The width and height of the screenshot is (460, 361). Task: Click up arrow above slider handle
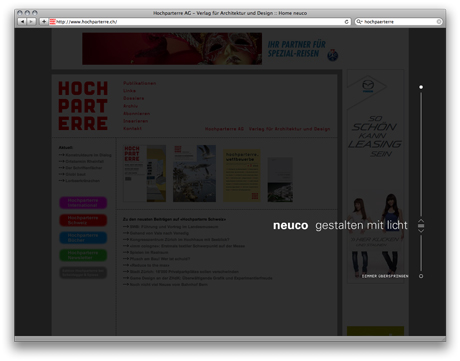coord(421,221)
